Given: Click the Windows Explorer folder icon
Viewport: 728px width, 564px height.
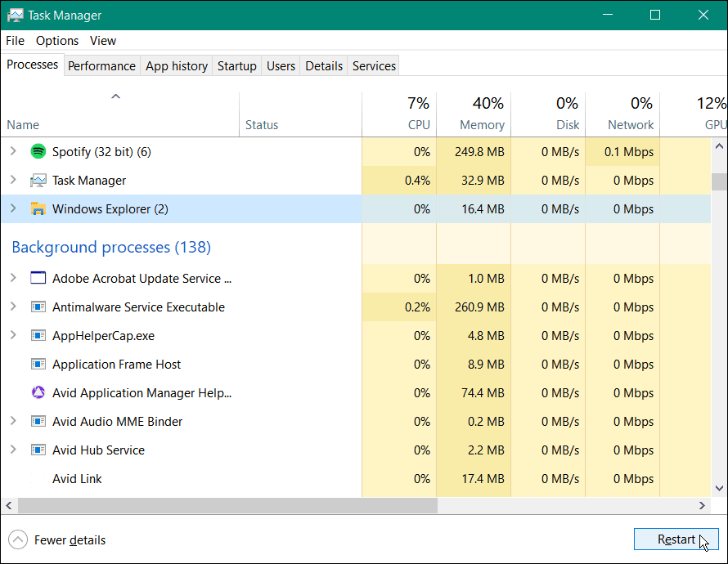Looking at the screenshot, I should click(38, 208).
